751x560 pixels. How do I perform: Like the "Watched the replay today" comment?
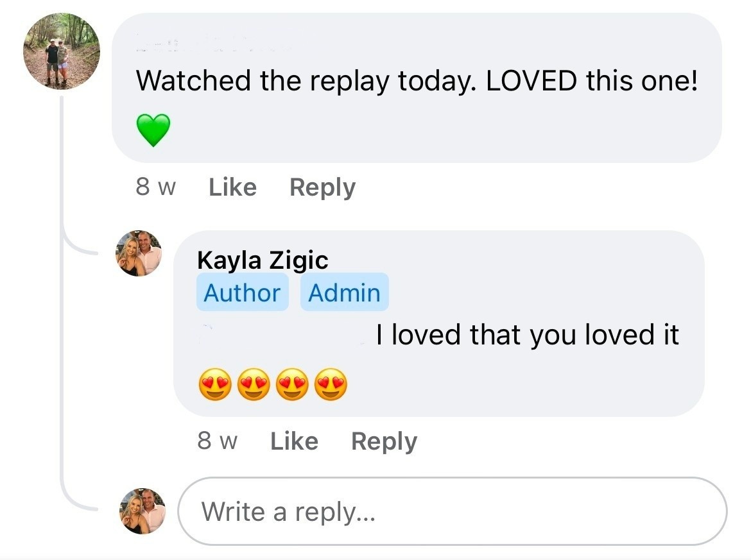tap(232, 187)
